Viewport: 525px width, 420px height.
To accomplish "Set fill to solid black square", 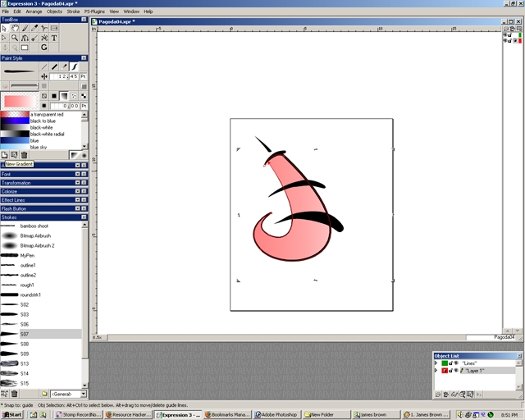I will tap(54, 96).
